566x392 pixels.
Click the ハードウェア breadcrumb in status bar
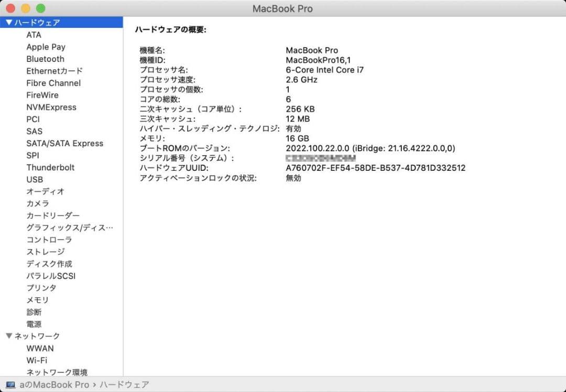(124, 385)
